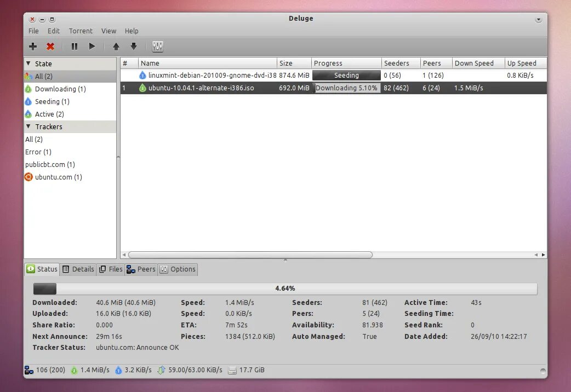Open the Torrent menu
This screenshot has width=571, height=392.
[81, 31]
